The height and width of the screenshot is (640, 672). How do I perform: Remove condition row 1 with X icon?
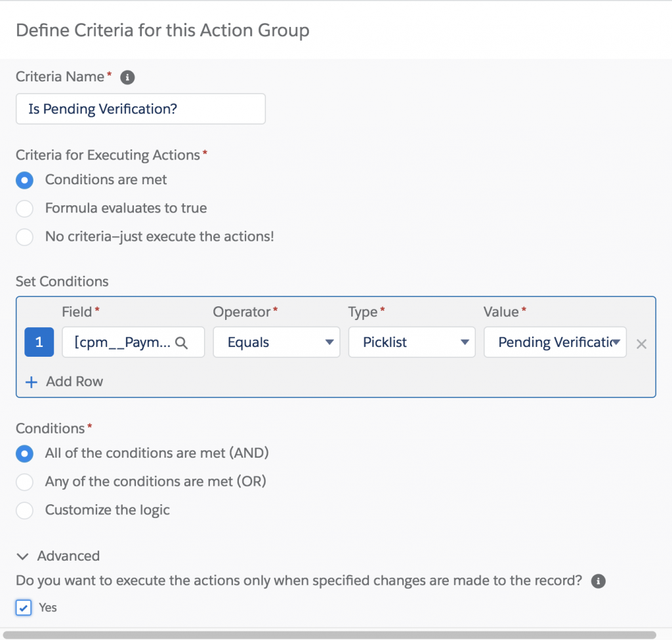[641, 344]
